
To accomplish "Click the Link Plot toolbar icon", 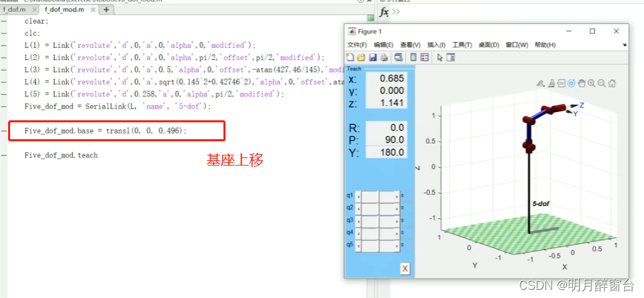I will [x=398, y=57].
